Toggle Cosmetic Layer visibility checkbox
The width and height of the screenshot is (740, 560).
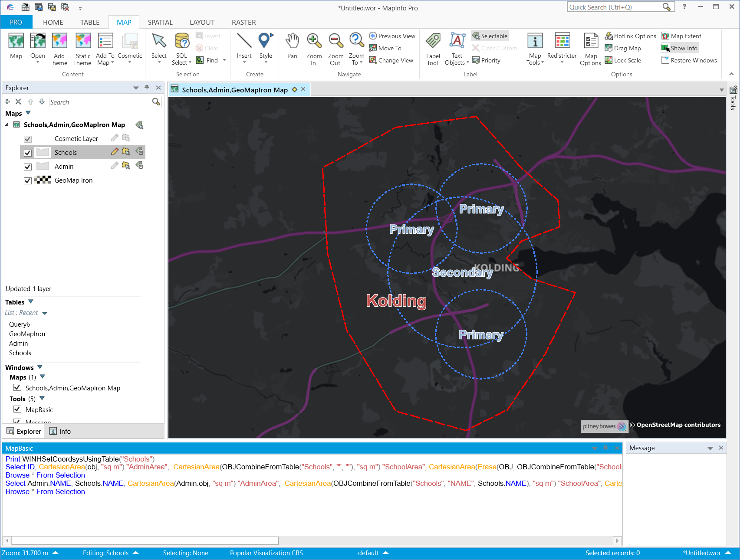[x=28, y=139]
